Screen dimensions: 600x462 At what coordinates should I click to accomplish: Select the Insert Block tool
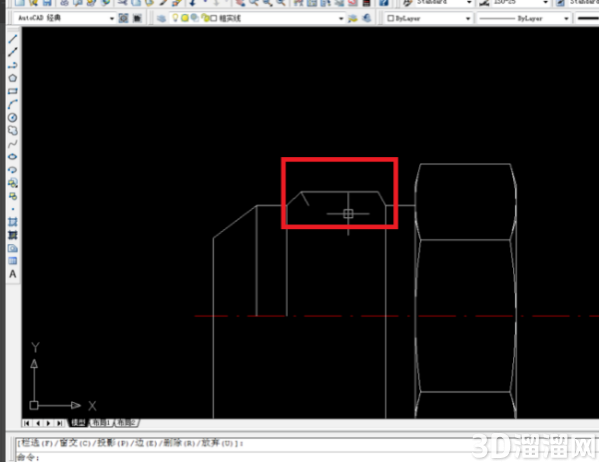coord(13,183)
